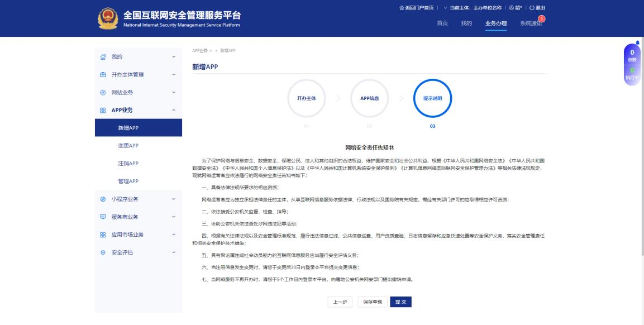Click the 留* user account icon
644x325 pixels.
(511, 8)
